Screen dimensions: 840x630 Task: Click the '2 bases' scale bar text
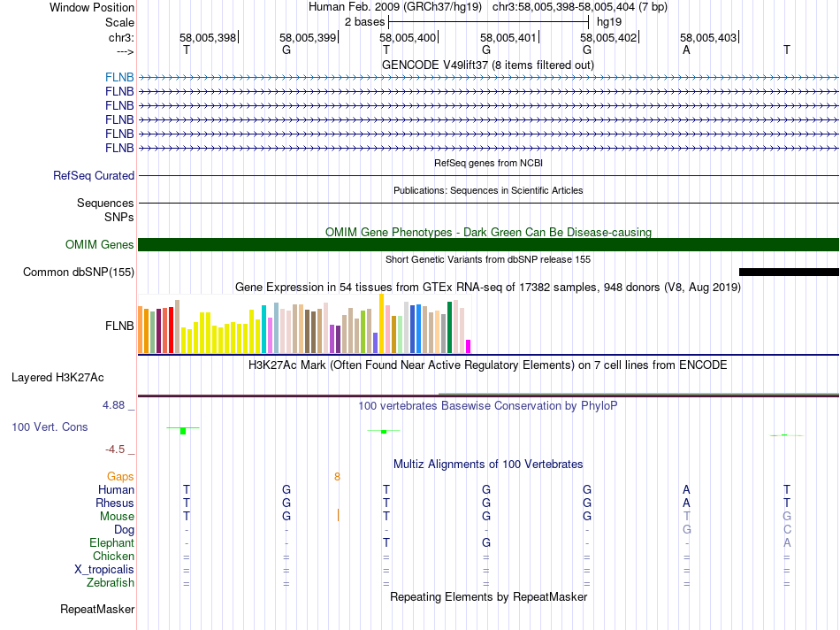[364, 22]
